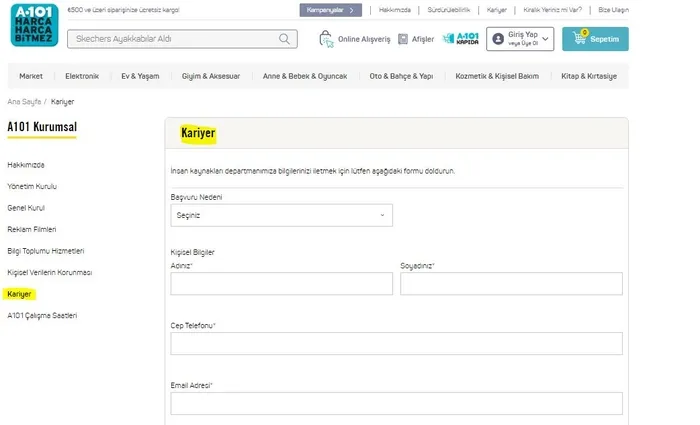
Task: Open the Elektronik category menu
Action: click(82, 76)
